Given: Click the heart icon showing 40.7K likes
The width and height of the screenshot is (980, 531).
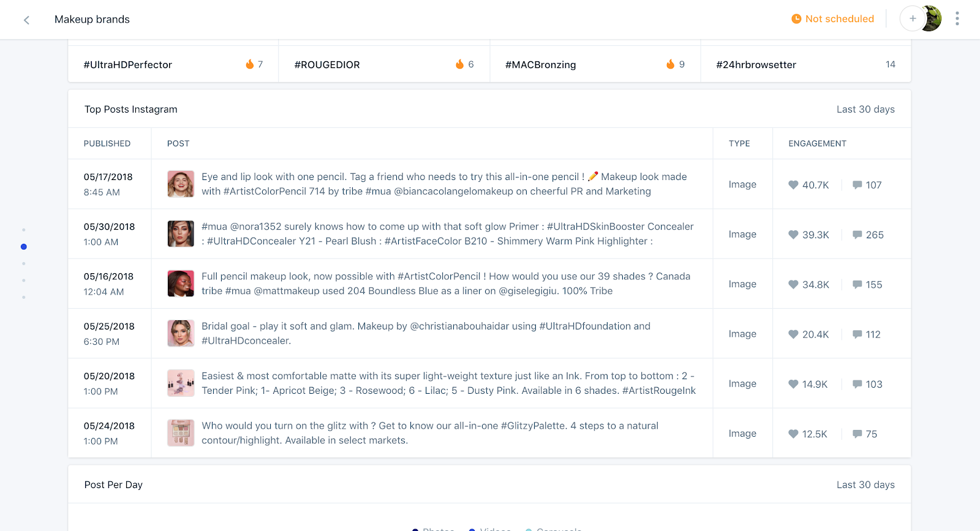Looking at the screenshot, I should pyautogui.click(x=793, y=185).
